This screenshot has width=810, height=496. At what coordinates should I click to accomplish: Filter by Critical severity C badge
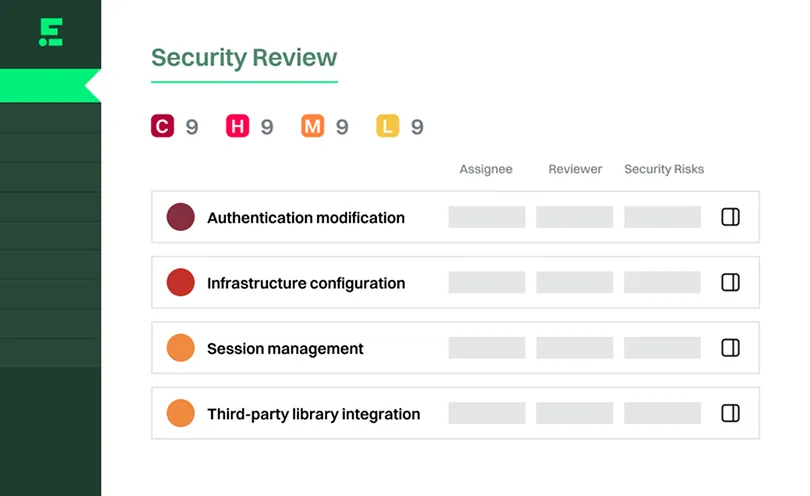tap(162, 126)
